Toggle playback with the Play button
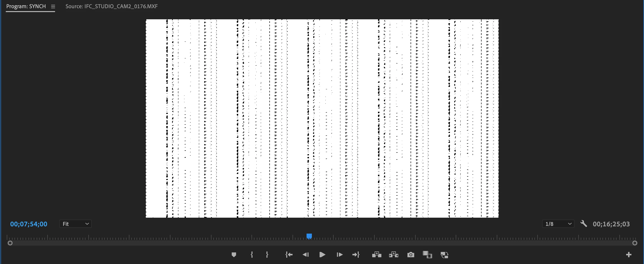This screenshot has height=264, width=644. tap(322, 255)
